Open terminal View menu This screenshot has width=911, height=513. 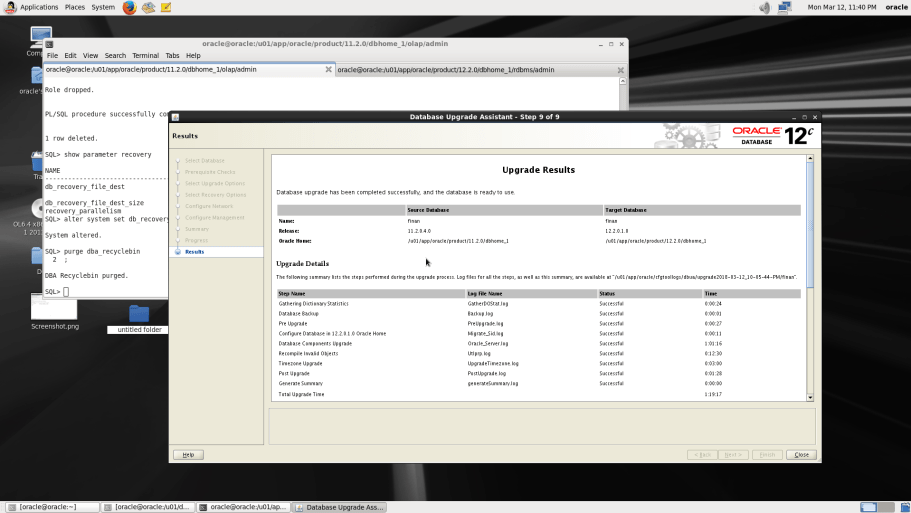90,56
